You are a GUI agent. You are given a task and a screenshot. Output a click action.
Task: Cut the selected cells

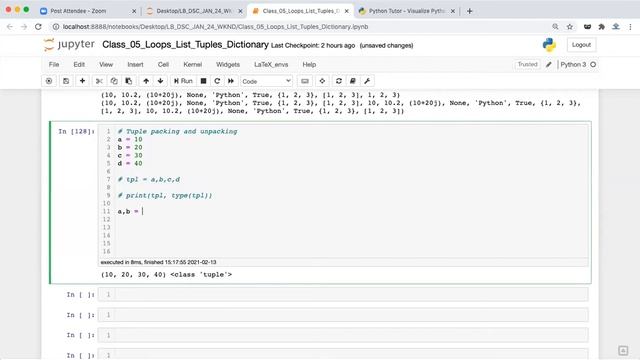coord(99,81)
